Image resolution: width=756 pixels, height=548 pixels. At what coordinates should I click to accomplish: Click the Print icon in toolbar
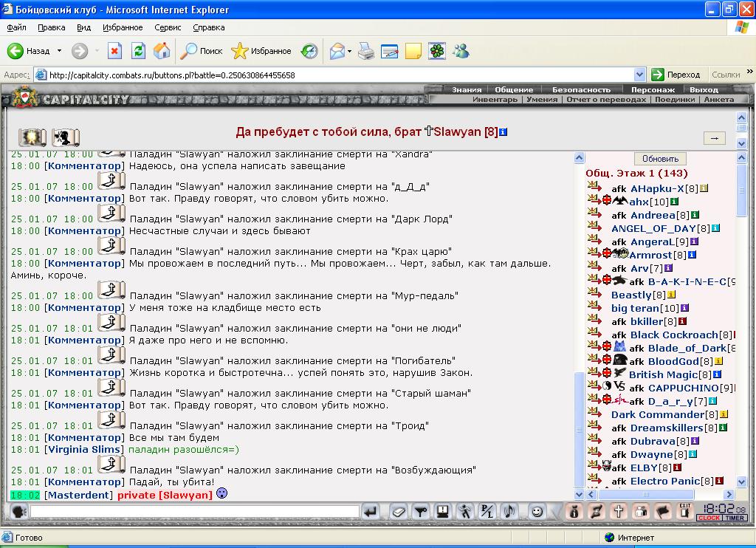366,51
